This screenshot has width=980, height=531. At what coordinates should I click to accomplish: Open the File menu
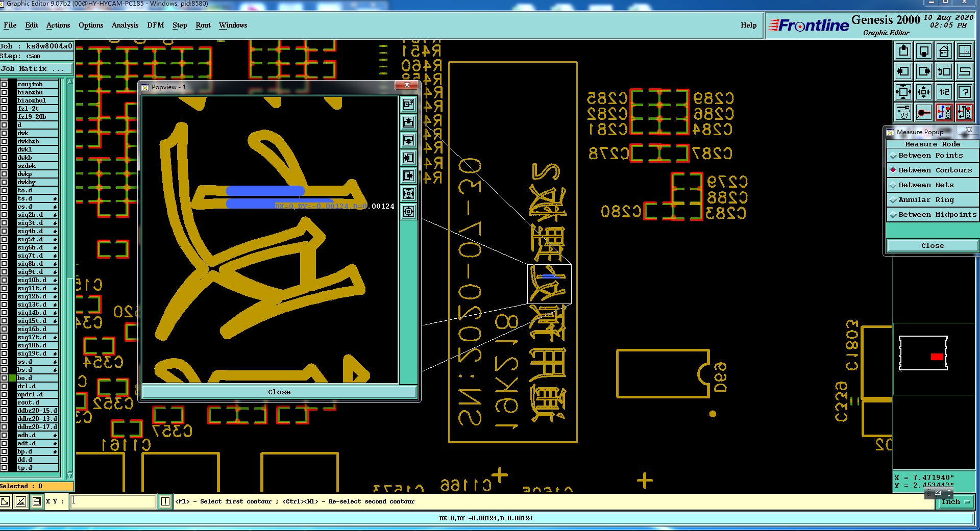point(10,25)
